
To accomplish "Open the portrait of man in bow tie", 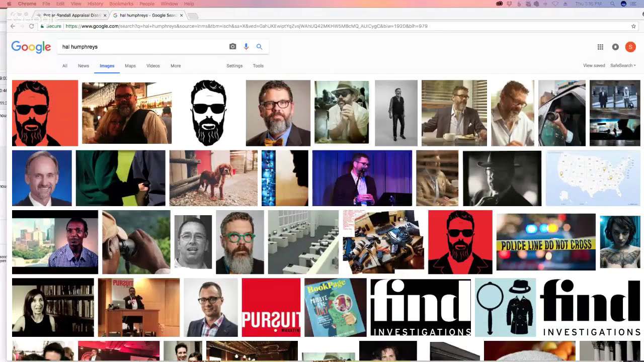I will (x=278, y=113).
